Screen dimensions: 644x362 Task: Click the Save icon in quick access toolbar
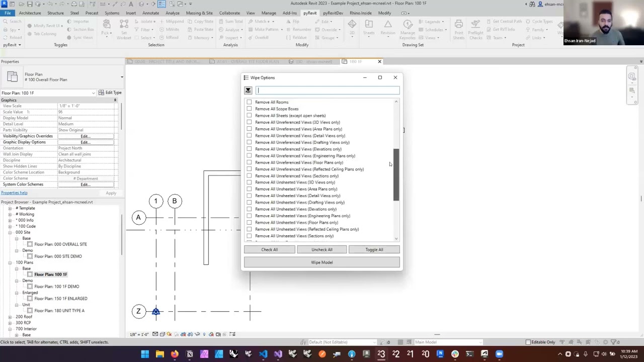tap(30, 4)
